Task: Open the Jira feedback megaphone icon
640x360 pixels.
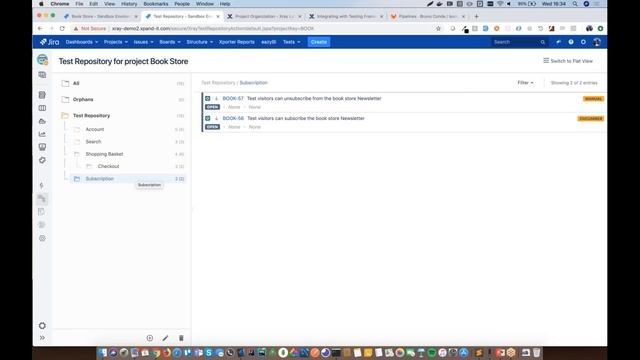Action: coord(558,42)
